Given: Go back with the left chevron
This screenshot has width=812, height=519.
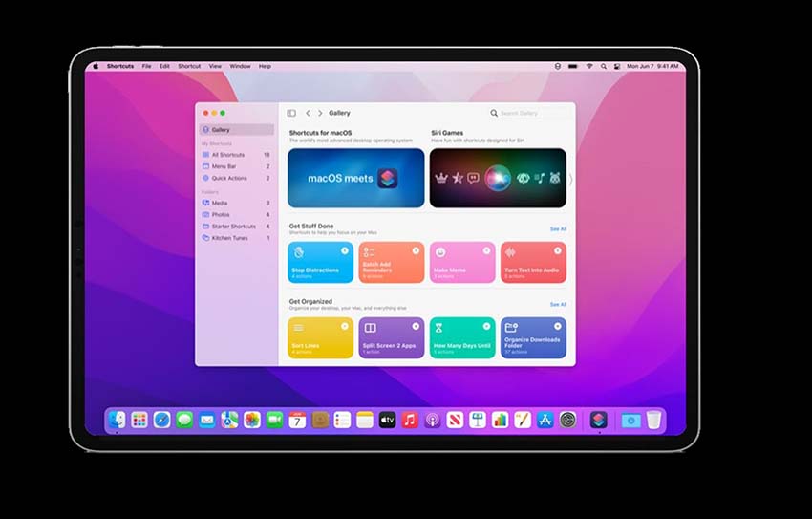Looking at the screenshot, I should pyautogui.click(x=308, y=113).
